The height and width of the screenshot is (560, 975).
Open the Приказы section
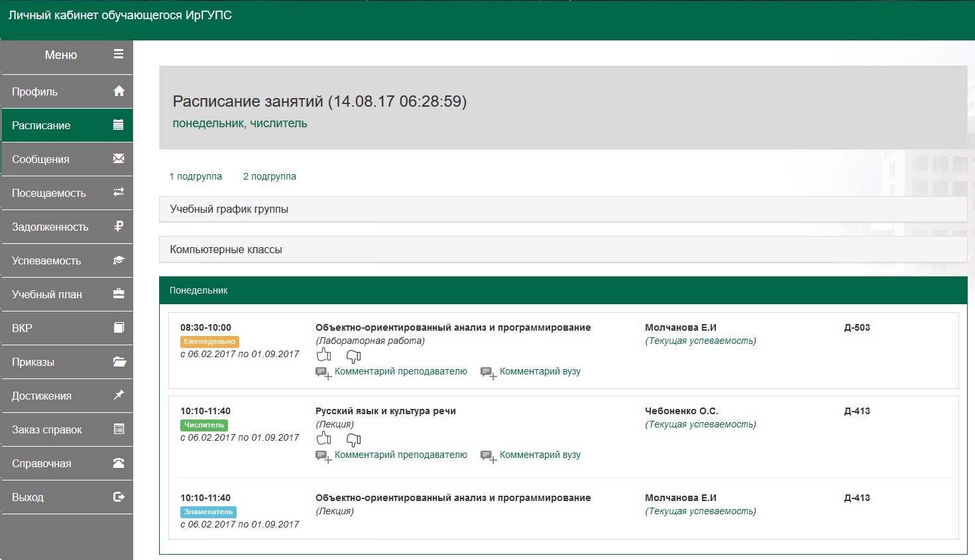67,362
